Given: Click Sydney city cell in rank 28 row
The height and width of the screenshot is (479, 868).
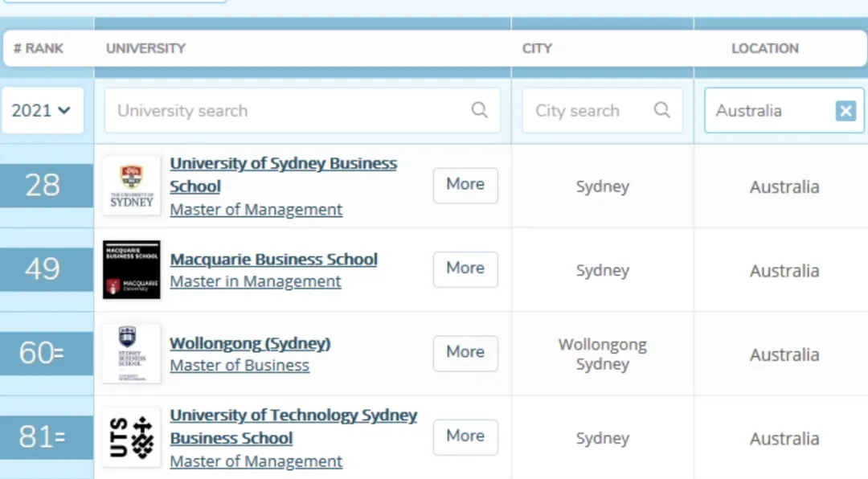Looking at the screenshot, I should [x=602, y=187].
